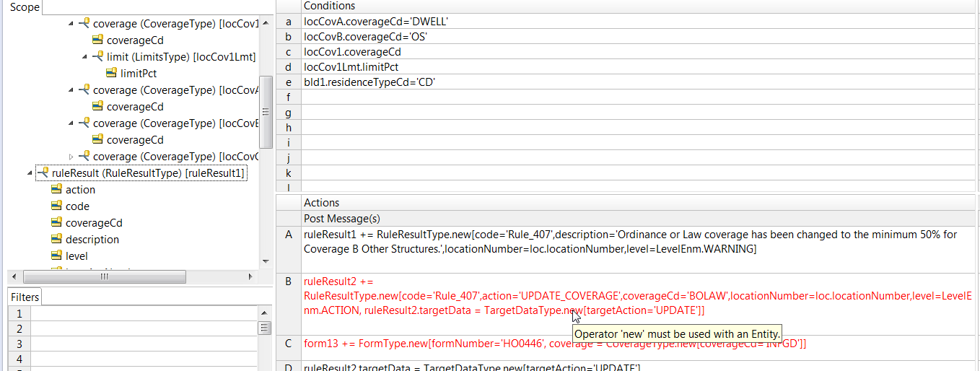Click the ruleResult (RuleResultType) node icon
The image size is (980, 371).
43,173
